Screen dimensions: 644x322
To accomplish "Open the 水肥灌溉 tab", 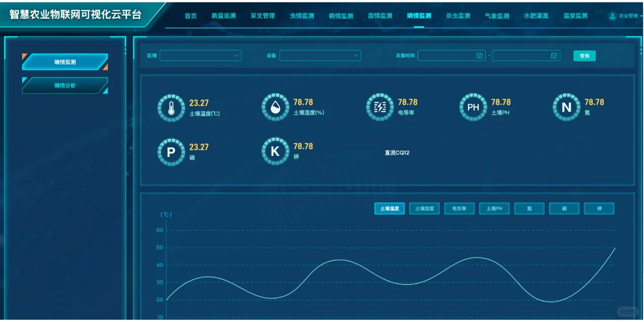I will pyautogui.click(x=536, y=16).
